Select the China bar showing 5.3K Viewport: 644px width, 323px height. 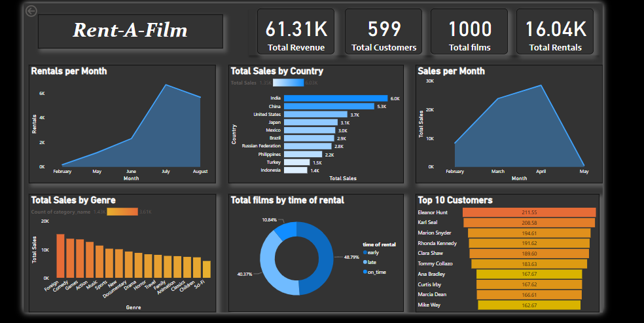click(329, 106)
